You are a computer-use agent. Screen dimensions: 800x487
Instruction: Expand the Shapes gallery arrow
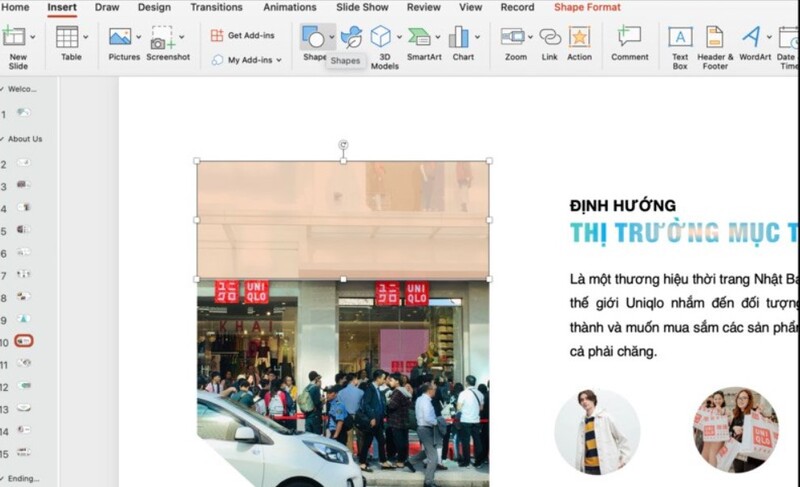click(x=332, y=37)
